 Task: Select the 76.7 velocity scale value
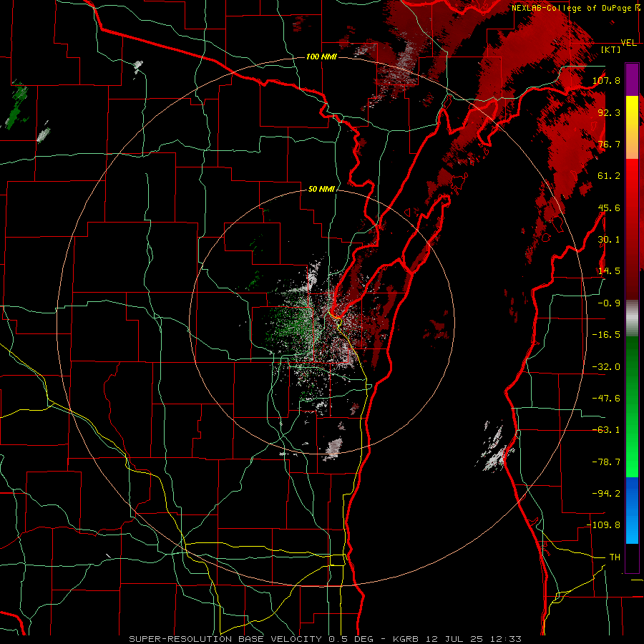tap(609, 144)
